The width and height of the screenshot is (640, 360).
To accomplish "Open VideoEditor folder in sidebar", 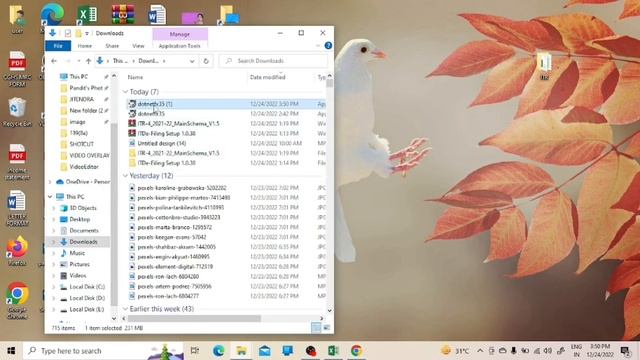I will coord(84,167).
